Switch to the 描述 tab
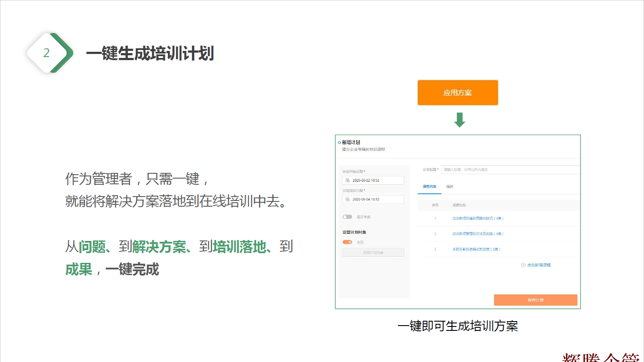The width and height of the screenshot is (644, 362). [449, 186]
